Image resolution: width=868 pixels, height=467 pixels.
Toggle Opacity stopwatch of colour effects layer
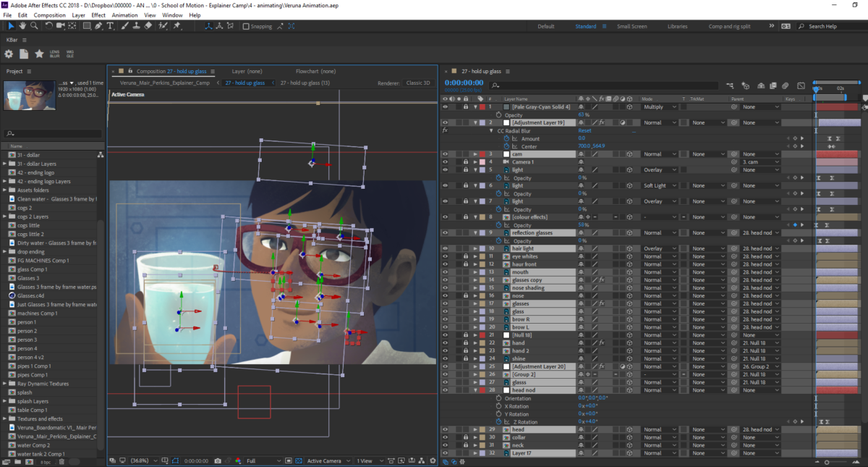499,225
